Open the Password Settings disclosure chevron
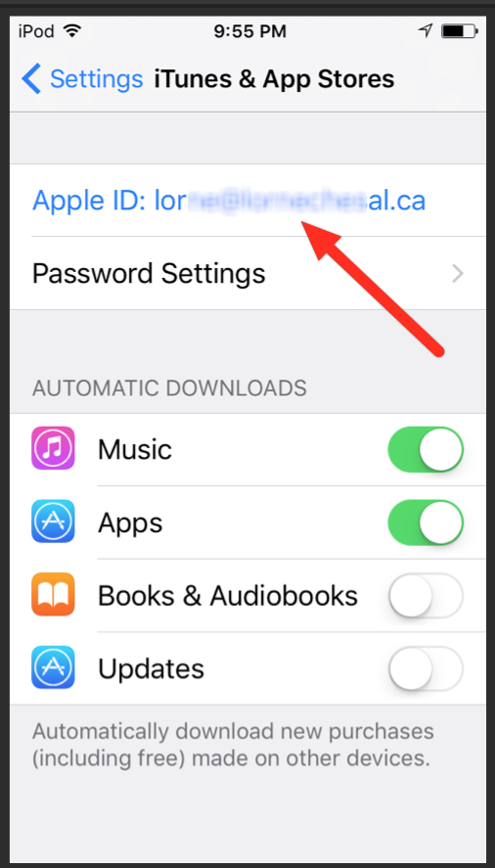The image size is (495, 868). coord(458,273)
